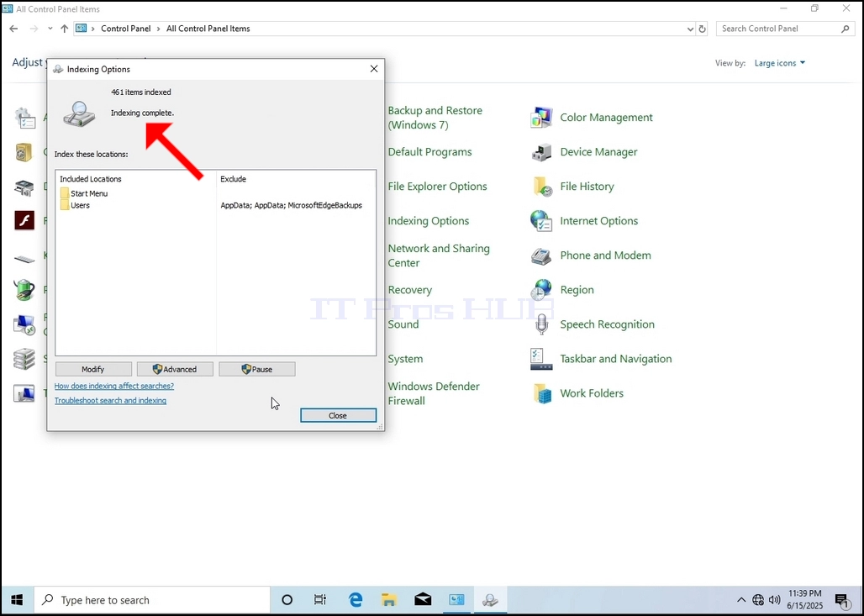This screenshot has height=616, width=864.
Task: Click the Flash Player icon in Control Panel
Action: [x=24, y=221]
